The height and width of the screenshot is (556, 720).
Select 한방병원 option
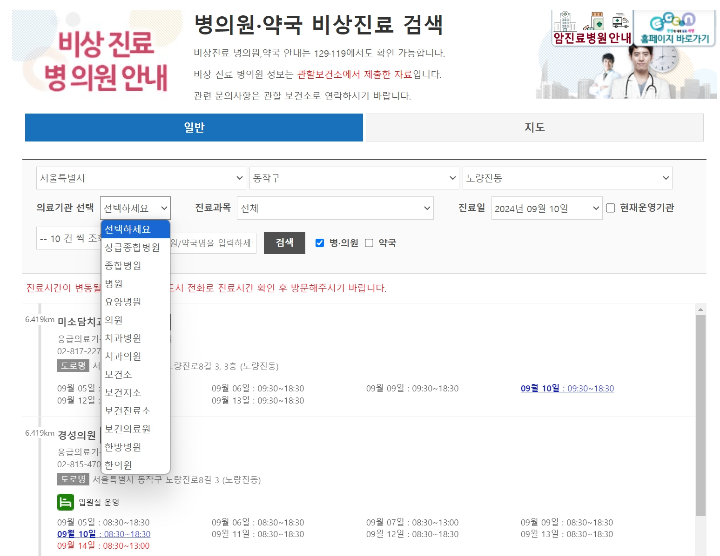click(135, 447)
